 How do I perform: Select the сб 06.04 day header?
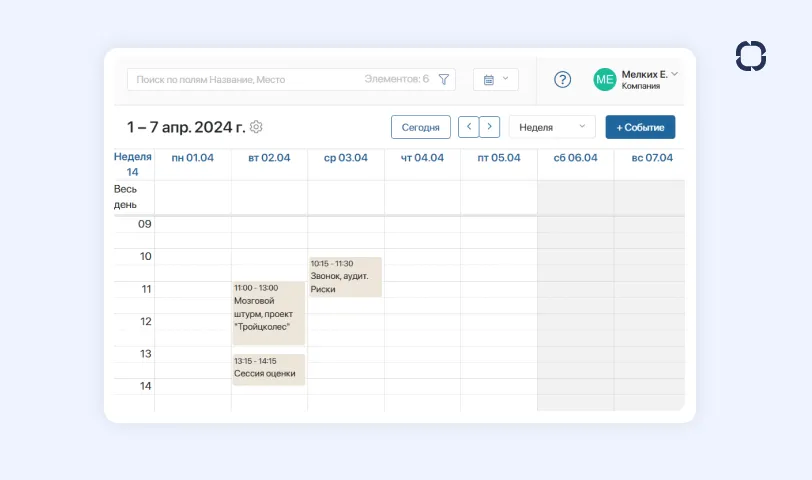click(x=575, y=158)
